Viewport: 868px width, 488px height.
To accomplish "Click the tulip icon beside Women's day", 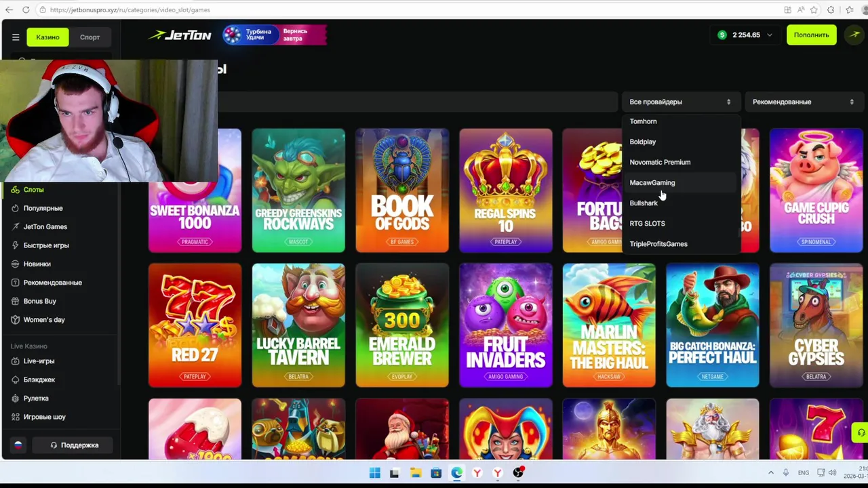I will point(16,320).
